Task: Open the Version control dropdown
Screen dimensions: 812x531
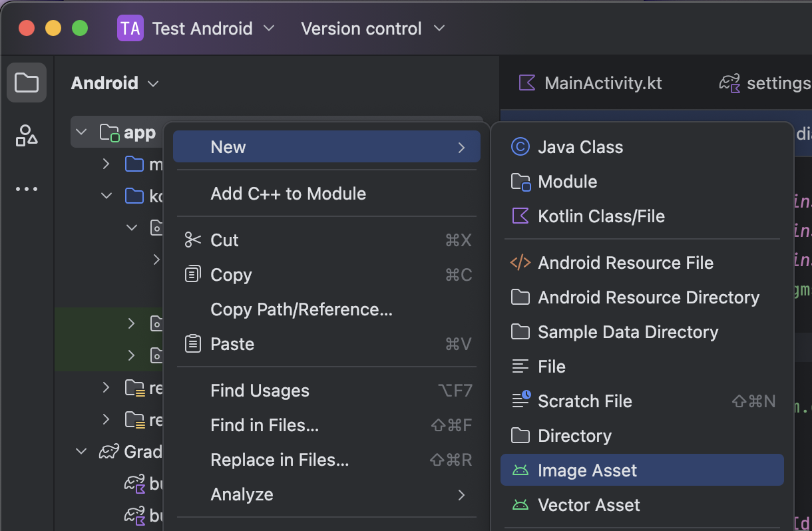Action: coord(373,29)
